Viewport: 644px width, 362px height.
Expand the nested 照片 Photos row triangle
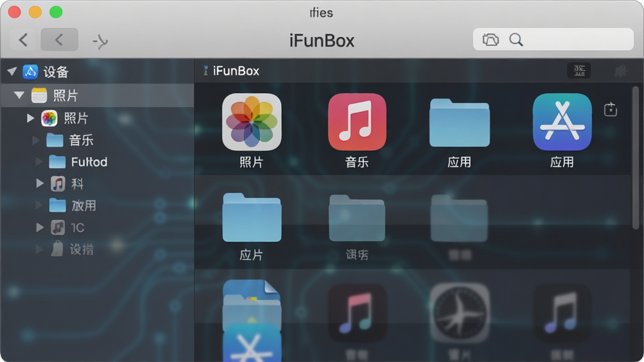tap(30, 118)
